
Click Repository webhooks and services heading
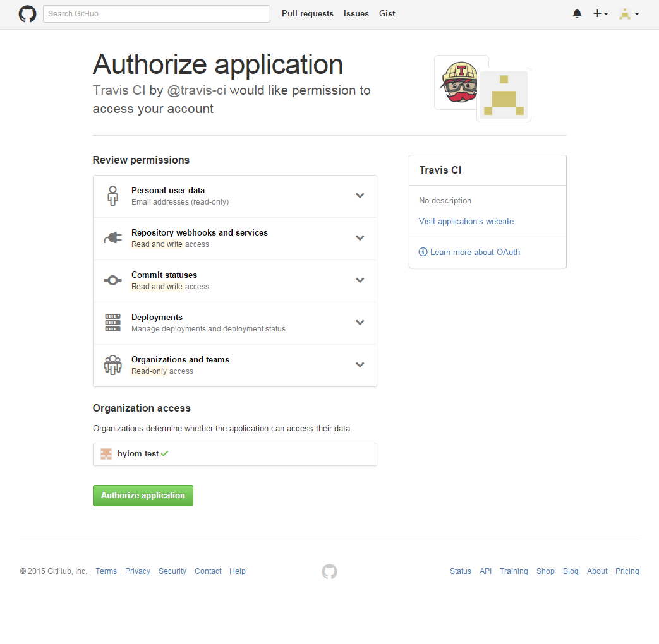(200, 233)
